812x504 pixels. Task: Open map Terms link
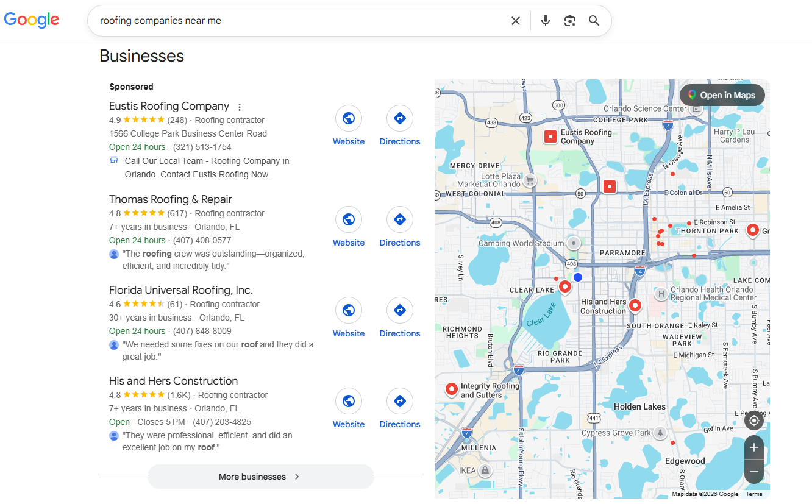pos(754,494)
